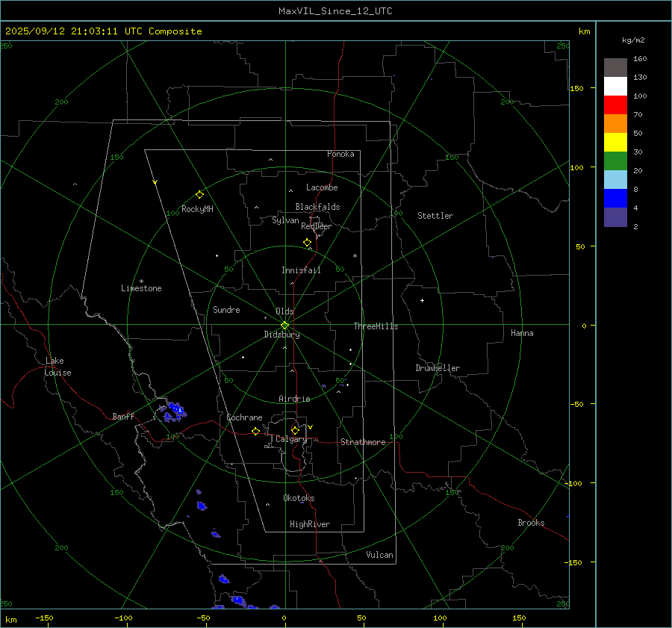The width and height of the screenshot is (672, 628).
Task: Click the red 70-100 legend swatch
Action: click(x=615, y=105)
